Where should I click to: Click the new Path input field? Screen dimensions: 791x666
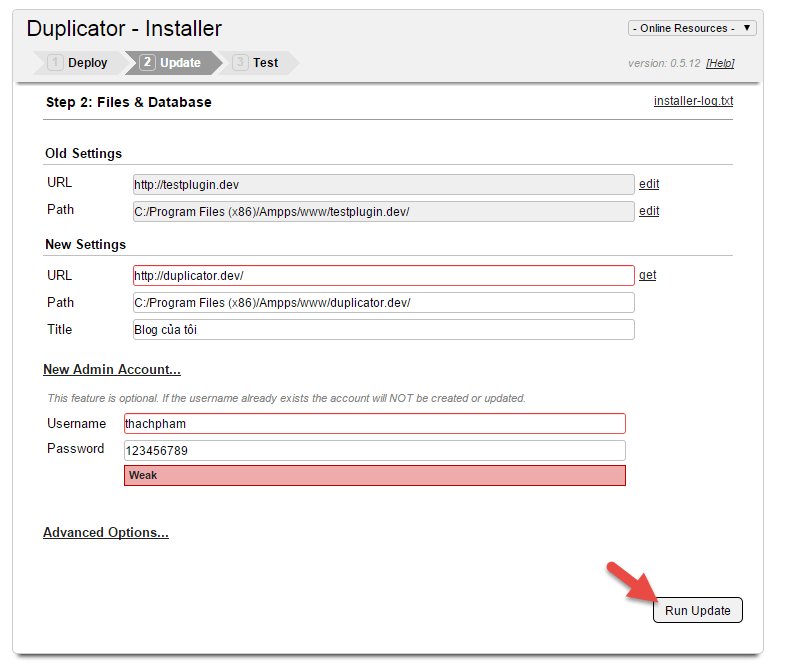[383, 303]
